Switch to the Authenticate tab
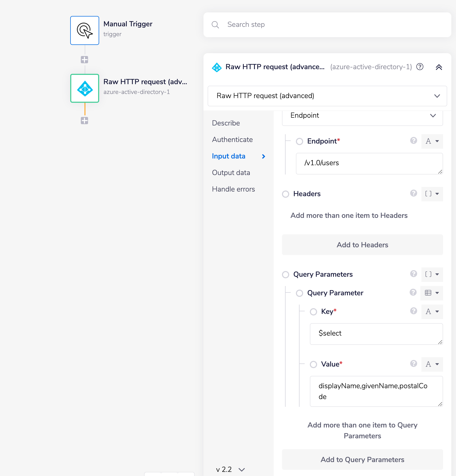Screen dimensions: 456x476 (x=232, y=140)
